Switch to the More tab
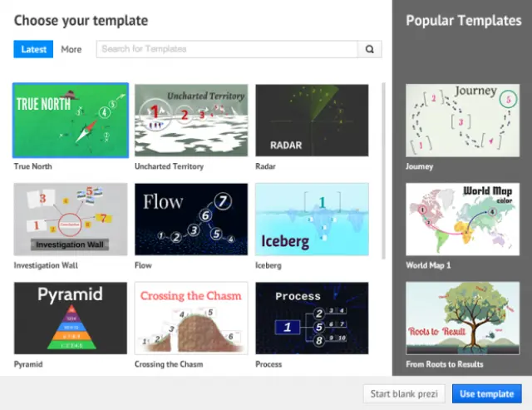The width and height of the screenshot is (532, 410). (x=71, y=49)
